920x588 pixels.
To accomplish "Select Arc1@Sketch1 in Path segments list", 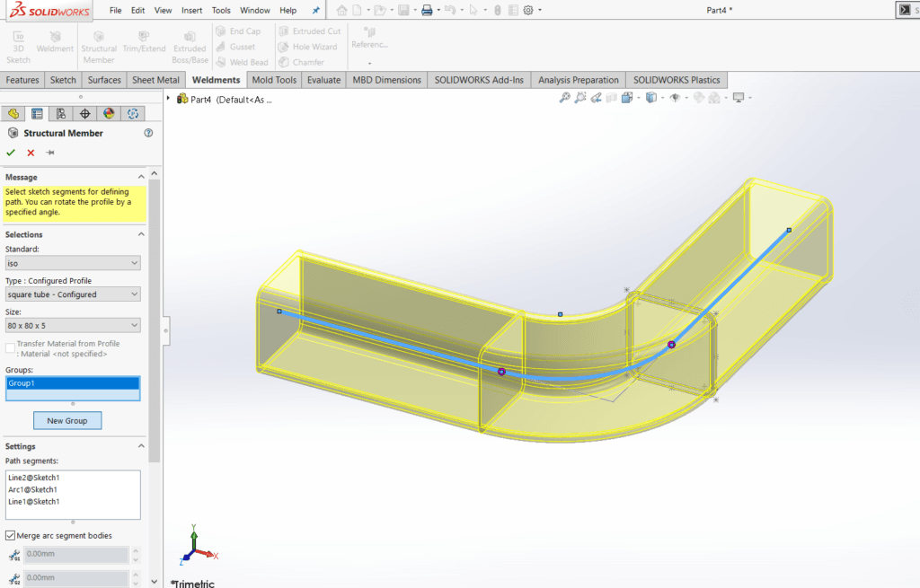I will click(x=32, y=490).
